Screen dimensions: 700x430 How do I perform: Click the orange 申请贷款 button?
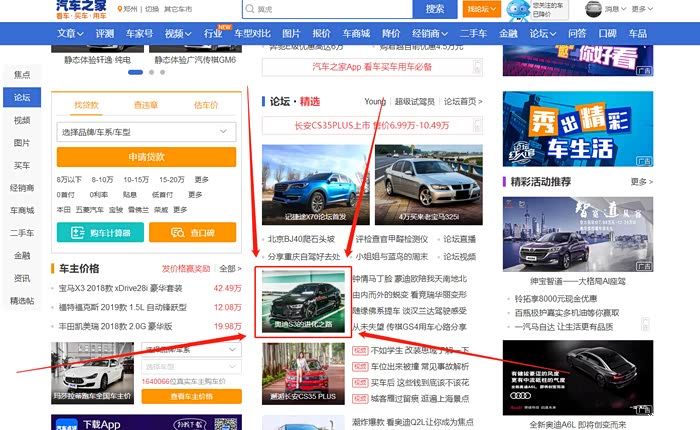click(146, 157)
